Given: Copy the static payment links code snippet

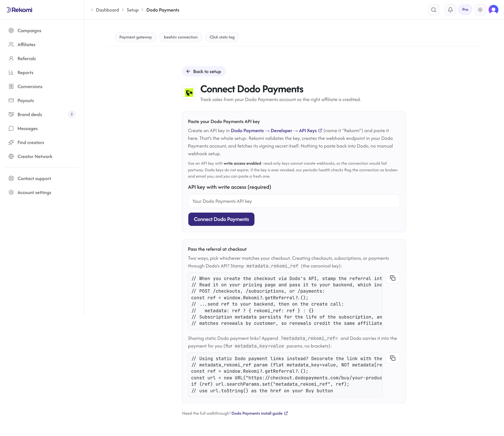Looking at the screenshot, I should coord(392,358).
